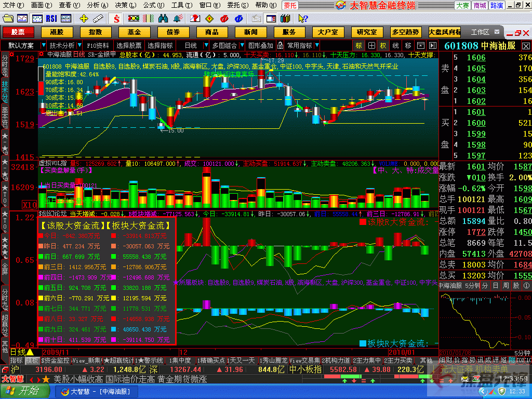
Task: Click the blue circular phi icon
Action: coord(238,18)
